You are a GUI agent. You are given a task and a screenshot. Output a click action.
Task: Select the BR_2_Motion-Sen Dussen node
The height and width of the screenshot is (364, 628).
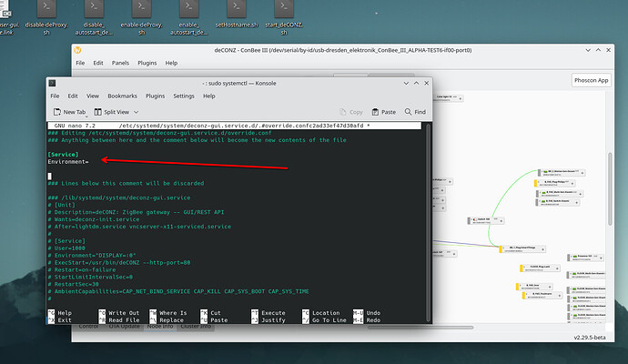[x=562, y=173]
